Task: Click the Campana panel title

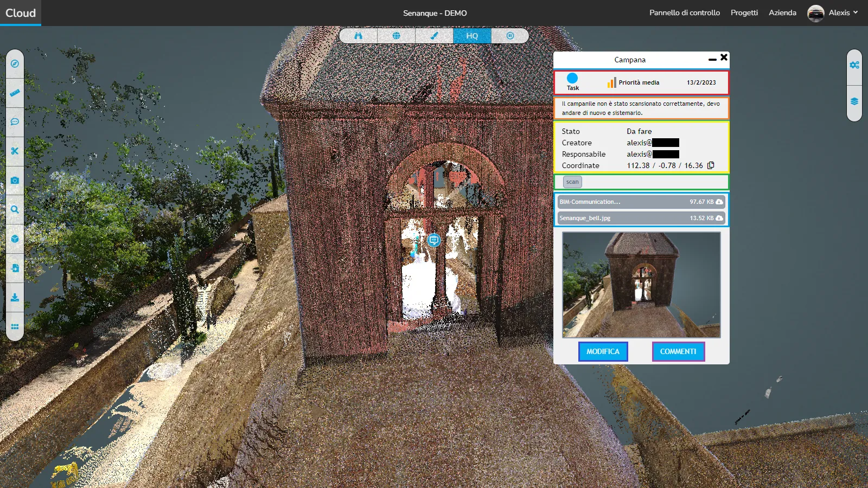Action: 630,60
